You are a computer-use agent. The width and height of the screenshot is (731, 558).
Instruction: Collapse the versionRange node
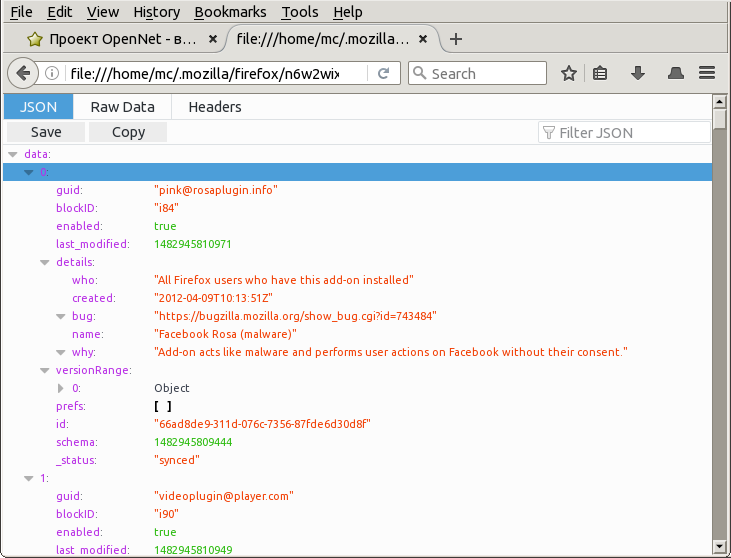coord(45,370)
